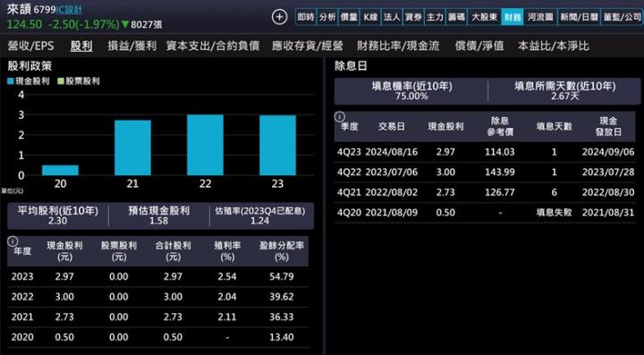Click the 4Q22 ex-dividend row
This screenshot has width=644, height=355.
point(485,173)
